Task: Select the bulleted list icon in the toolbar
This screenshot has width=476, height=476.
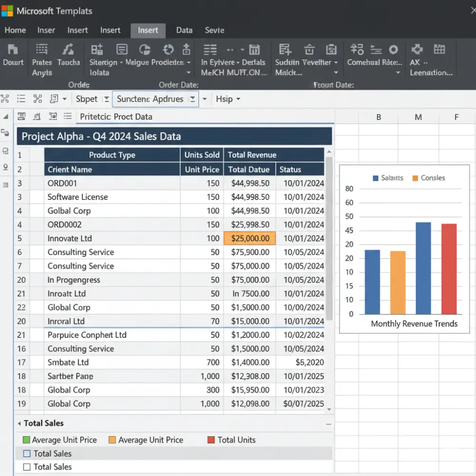Action: 21,99
